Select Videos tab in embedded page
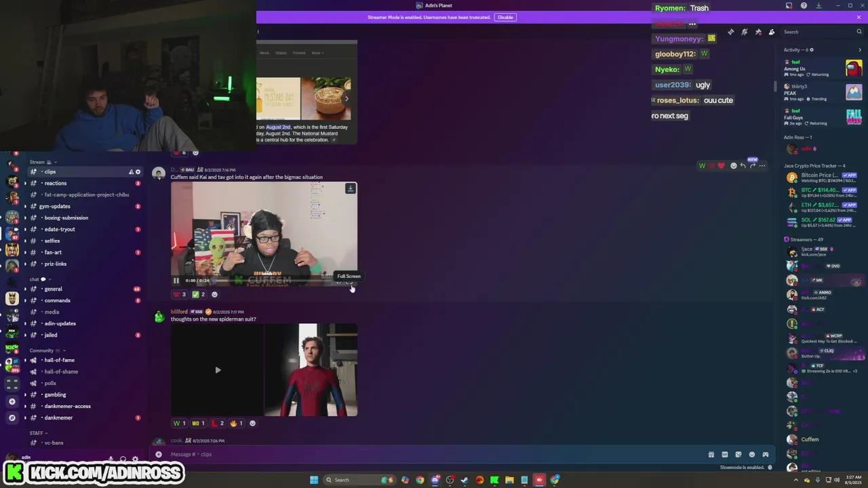Image resolution: width=868 pixels, height=488 pixels. 281,53
